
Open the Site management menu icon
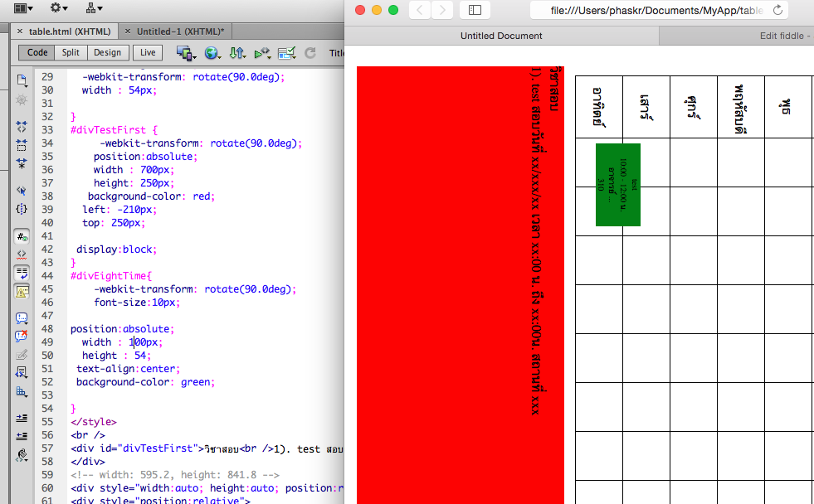coord(94,7)
